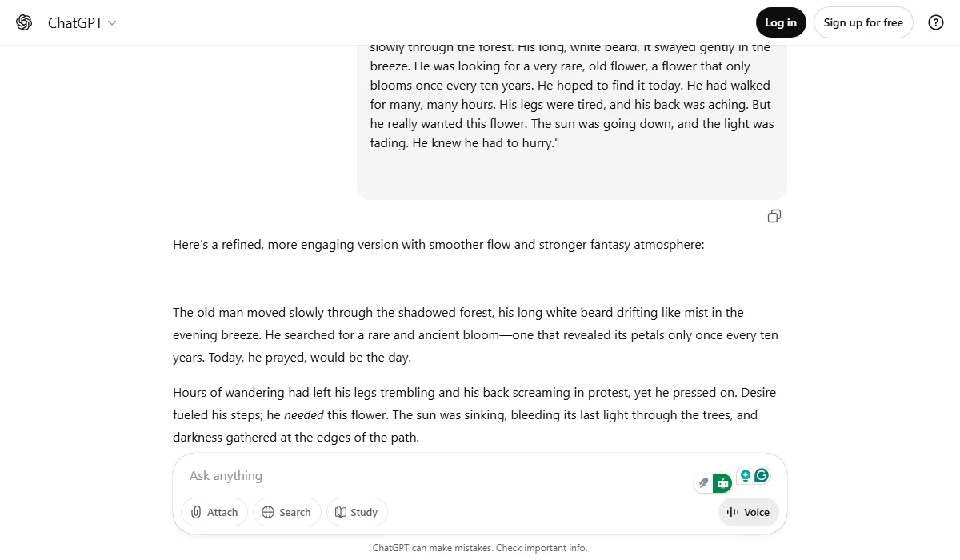
Task: Select Sign up for free
Action: click(863, 22)
